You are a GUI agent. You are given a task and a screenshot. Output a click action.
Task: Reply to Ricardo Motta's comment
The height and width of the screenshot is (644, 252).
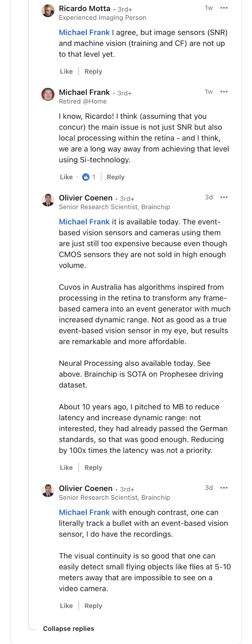93,71
